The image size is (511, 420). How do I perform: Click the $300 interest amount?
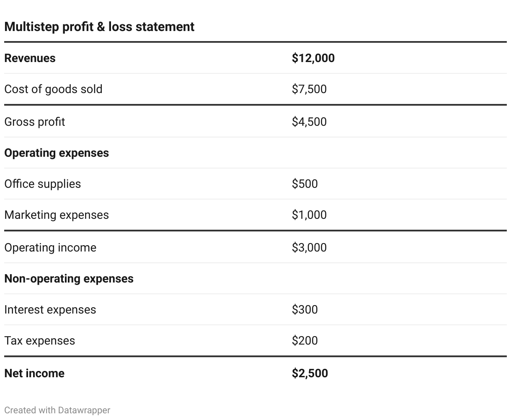pos(305,309)
